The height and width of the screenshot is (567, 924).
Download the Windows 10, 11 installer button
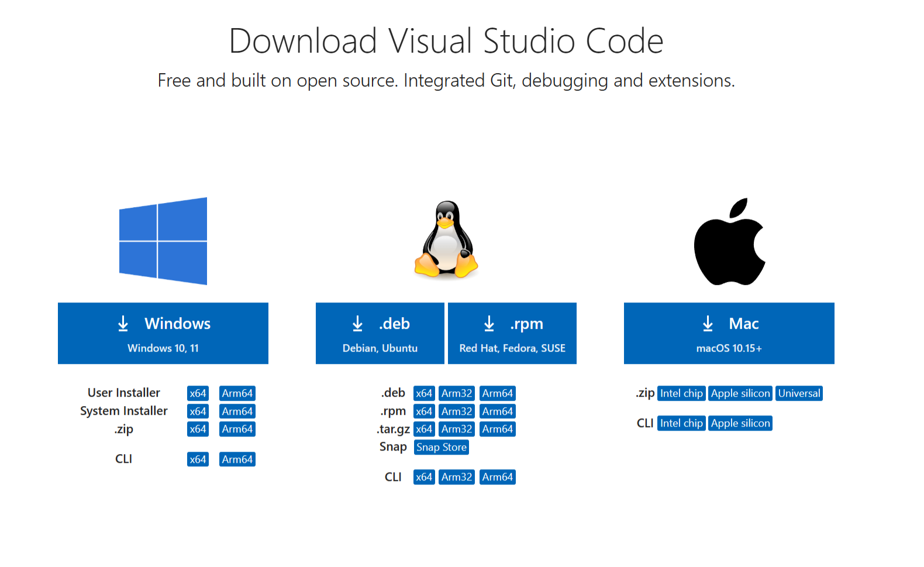coord(163,333)
